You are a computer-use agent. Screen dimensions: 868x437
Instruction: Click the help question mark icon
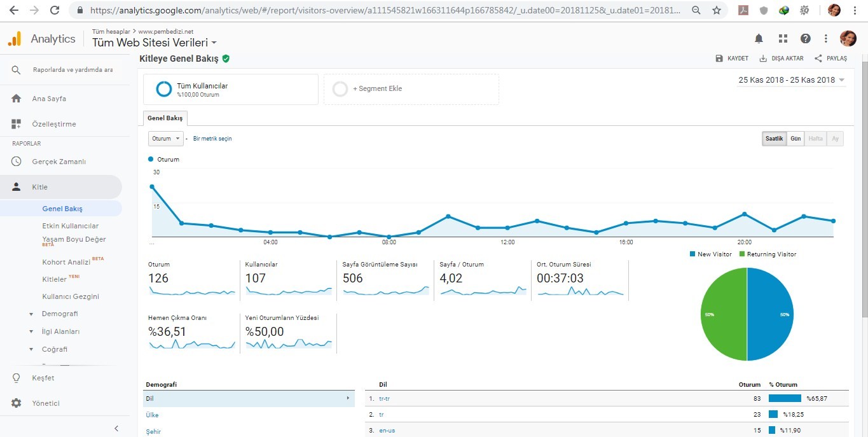click(x=806, y=39)
